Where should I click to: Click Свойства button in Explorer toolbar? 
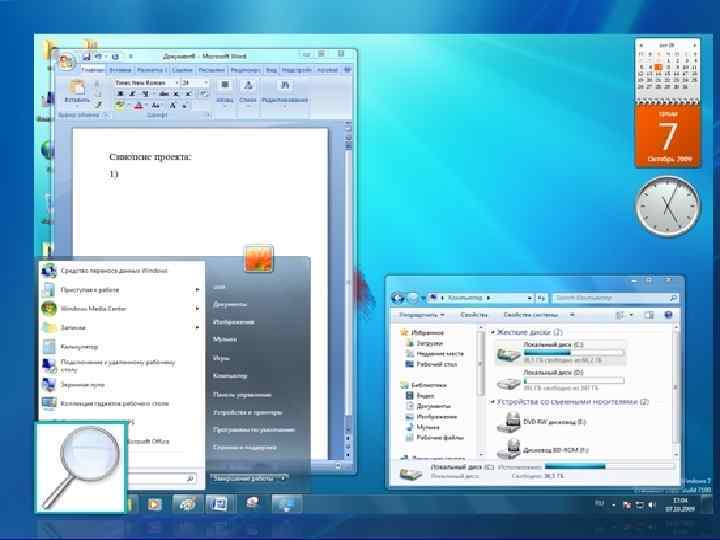473,315
